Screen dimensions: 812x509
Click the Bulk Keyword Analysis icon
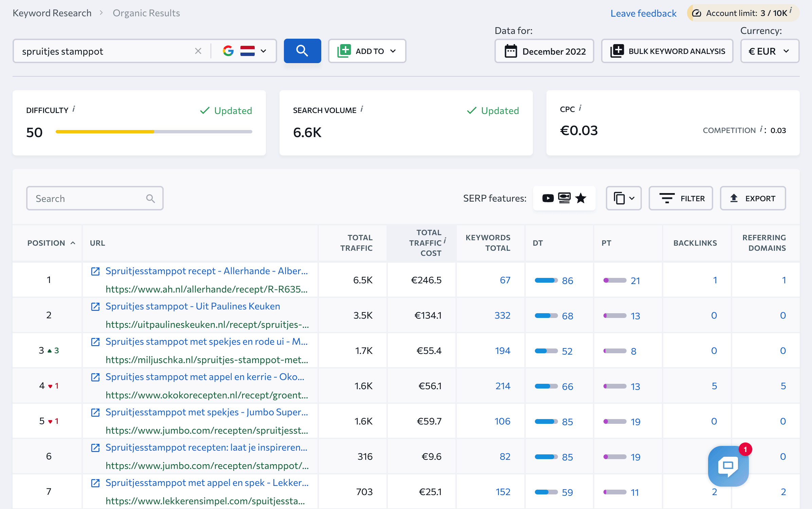pos(616,51)
